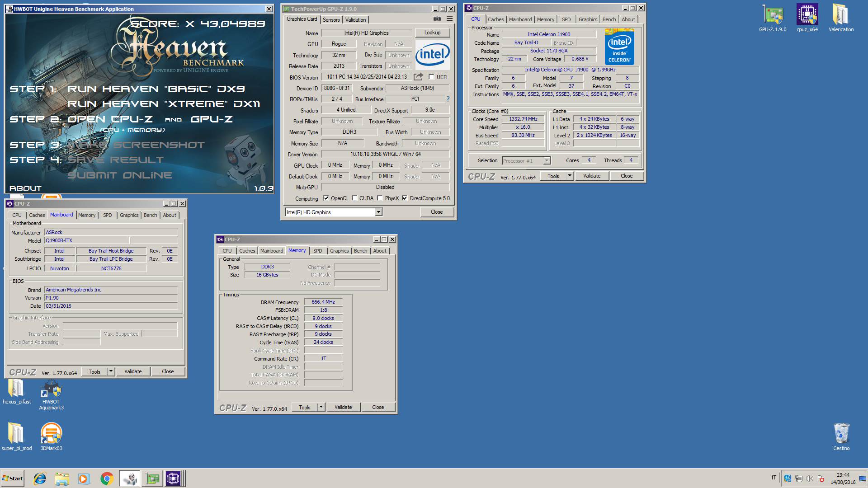Click the IT language indicator on taskbar

coord(774,478)
